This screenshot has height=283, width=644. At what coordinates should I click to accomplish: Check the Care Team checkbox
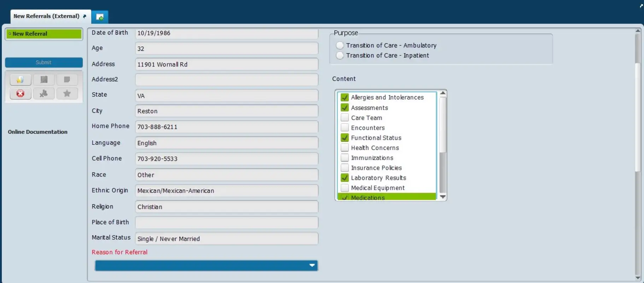(345, 117)
